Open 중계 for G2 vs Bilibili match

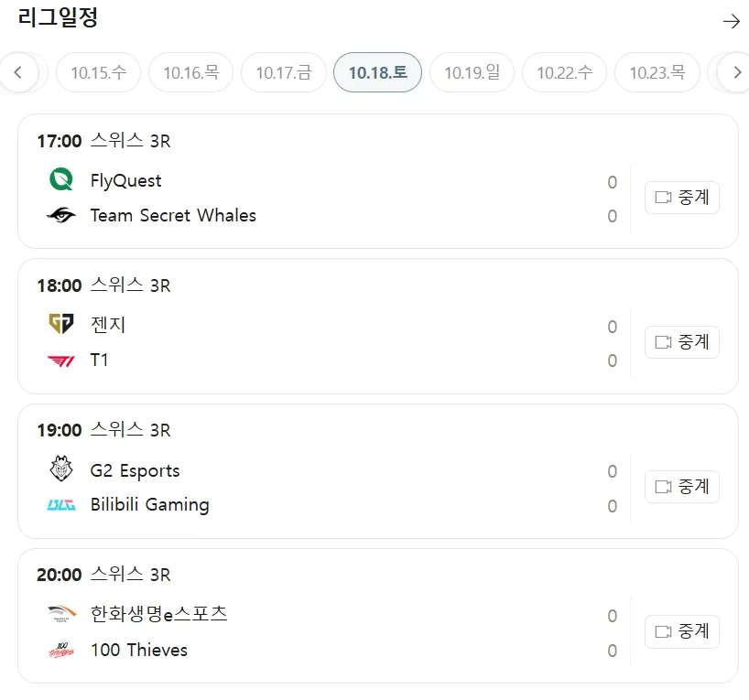pyautogui.click(x=682, y=487)
